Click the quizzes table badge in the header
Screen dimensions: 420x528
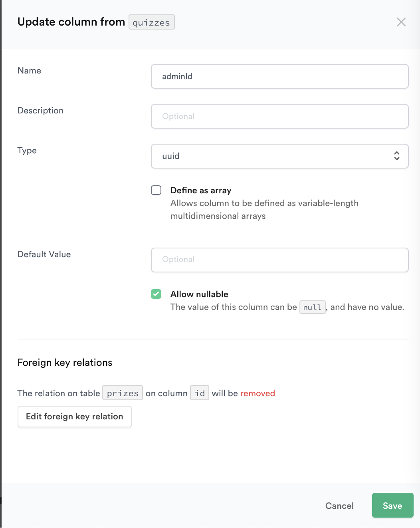[151, 22]
